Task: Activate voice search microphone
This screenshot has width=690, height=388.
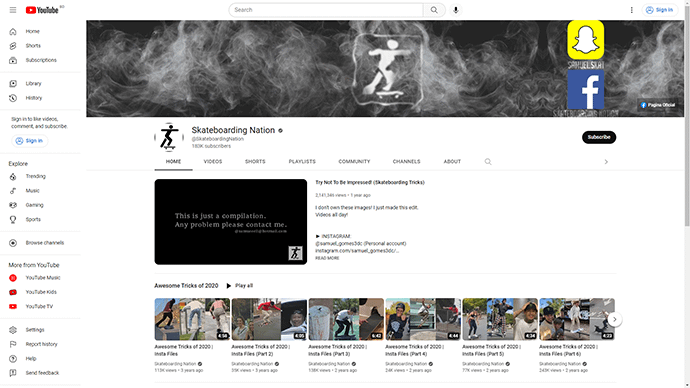Action: click(x=456, y=10)
